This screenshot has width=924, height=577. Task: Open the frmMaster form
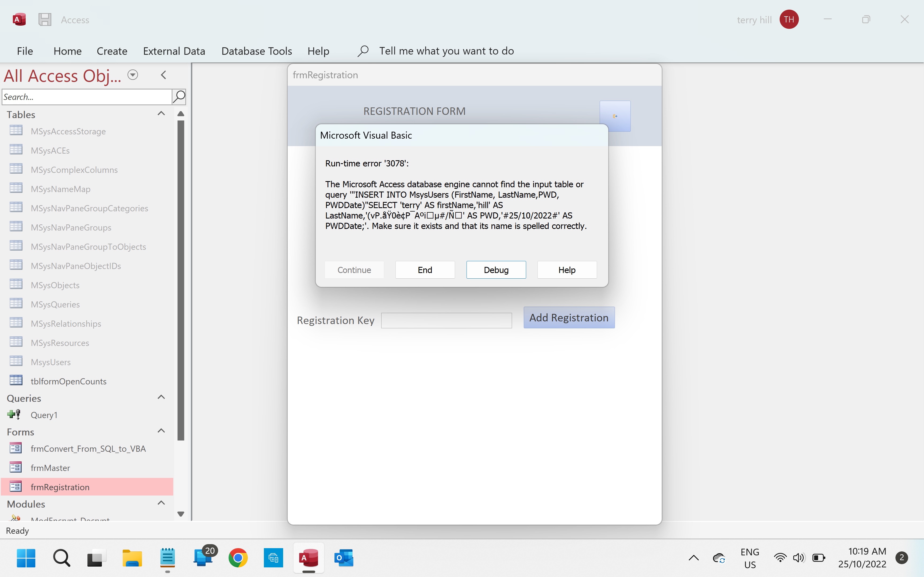coord(50,468)
